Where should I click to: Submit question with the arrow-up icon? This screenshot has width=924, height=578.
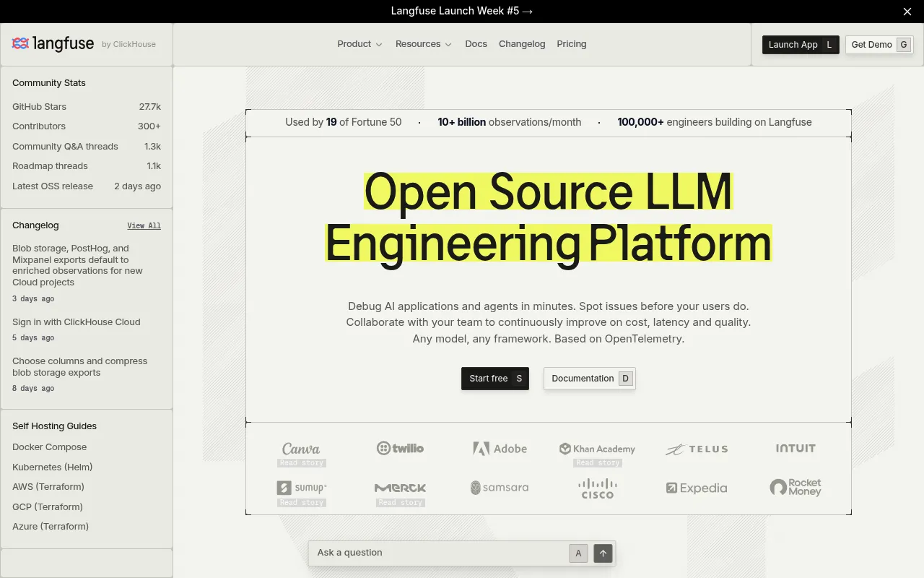click(603, 553)
